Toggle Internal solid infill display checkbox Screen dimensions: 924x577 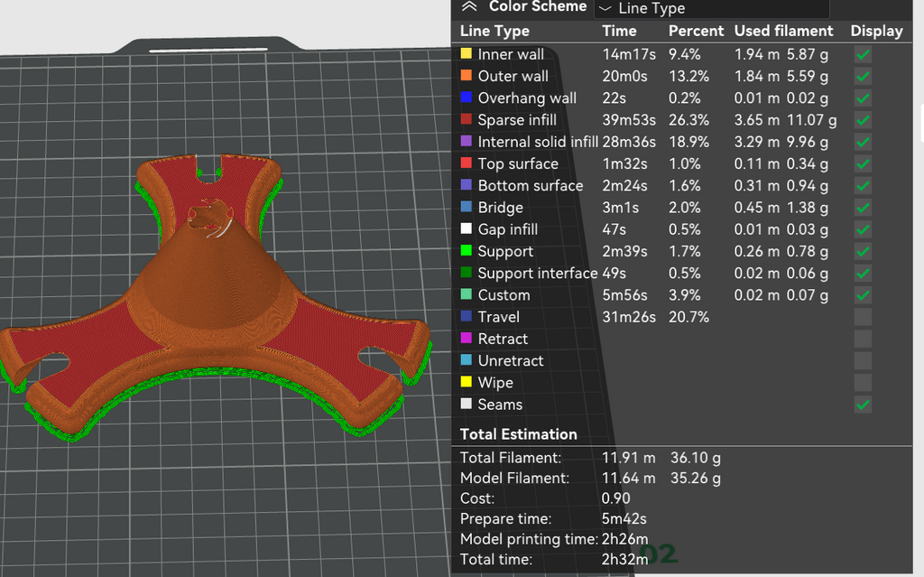point(863,142)
